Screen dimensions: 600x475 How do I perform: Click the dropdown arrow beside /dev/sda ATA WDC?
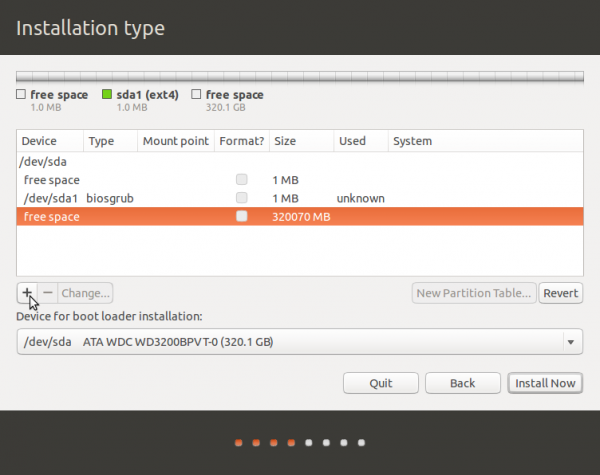coord(571,343)
